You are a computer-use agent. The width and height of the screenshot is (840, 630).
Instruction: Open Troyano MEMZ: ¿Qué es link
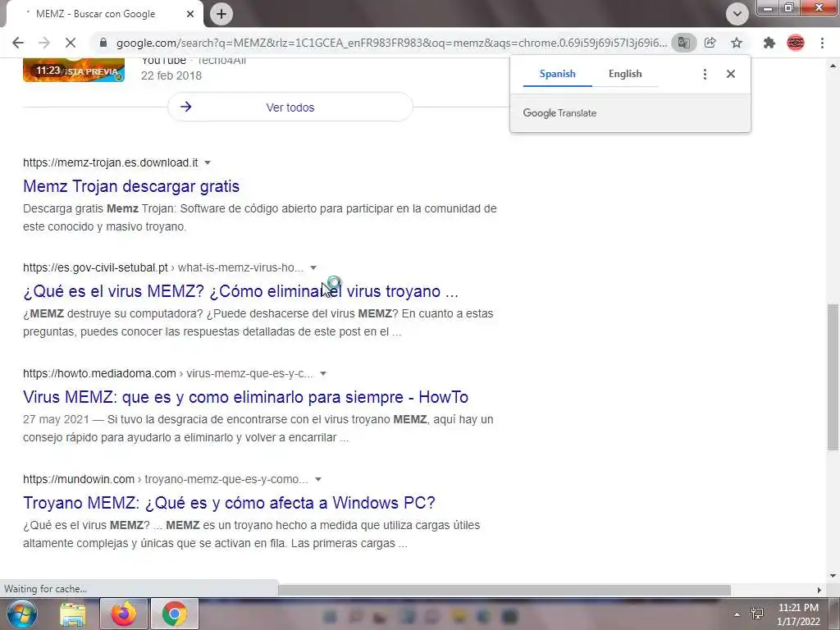[x=230, y=503]
